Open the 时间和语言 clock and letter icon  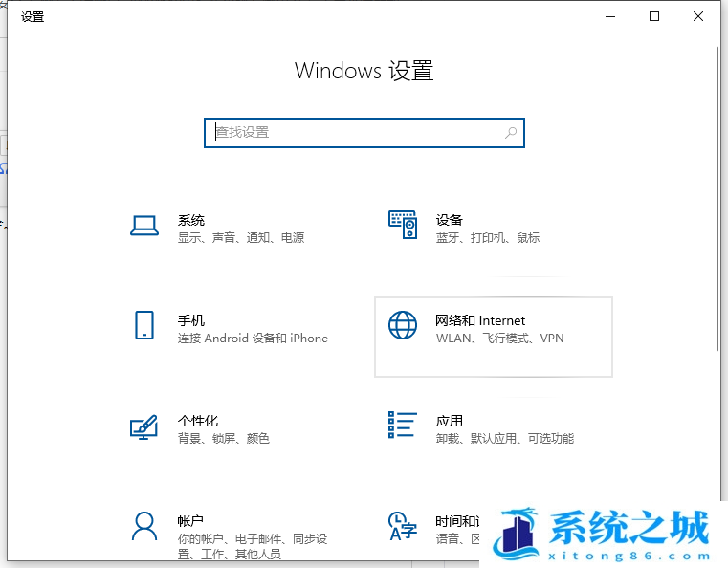pyautogui.click(x=403, y=526)
